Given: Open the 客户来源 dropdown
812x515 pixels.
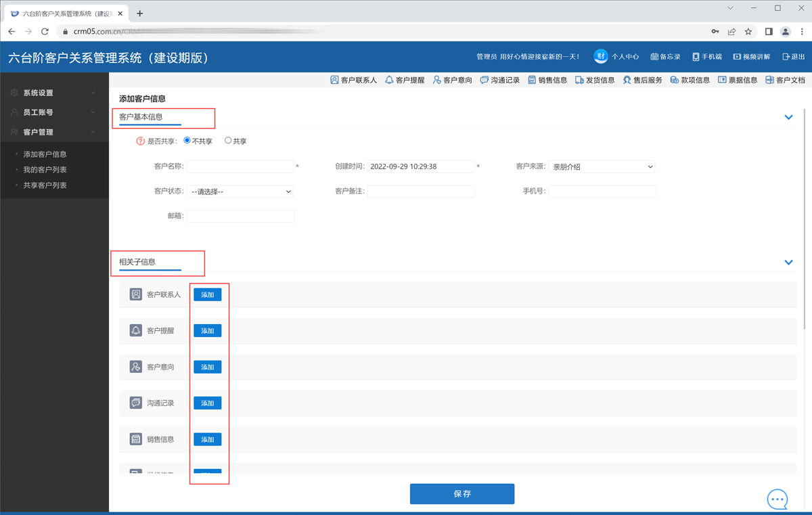Looking at the screenshot, I should point(602,166).
